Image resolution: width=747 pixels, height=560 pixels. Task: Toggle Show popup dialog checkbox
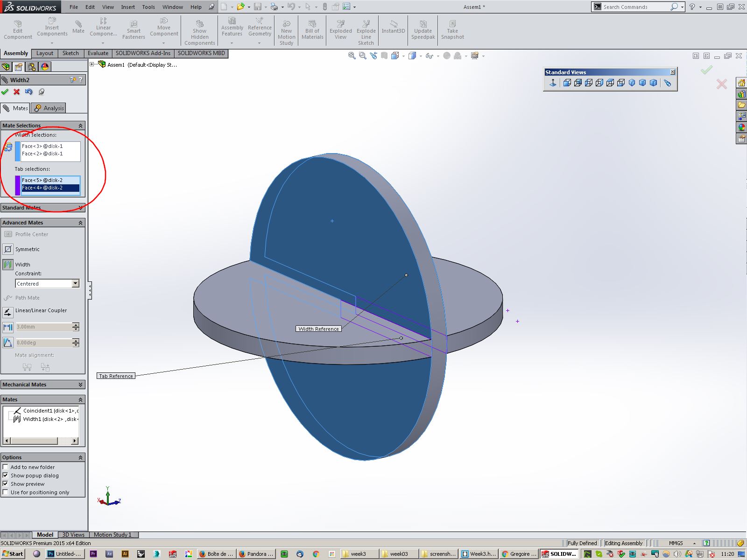(6, 476)
